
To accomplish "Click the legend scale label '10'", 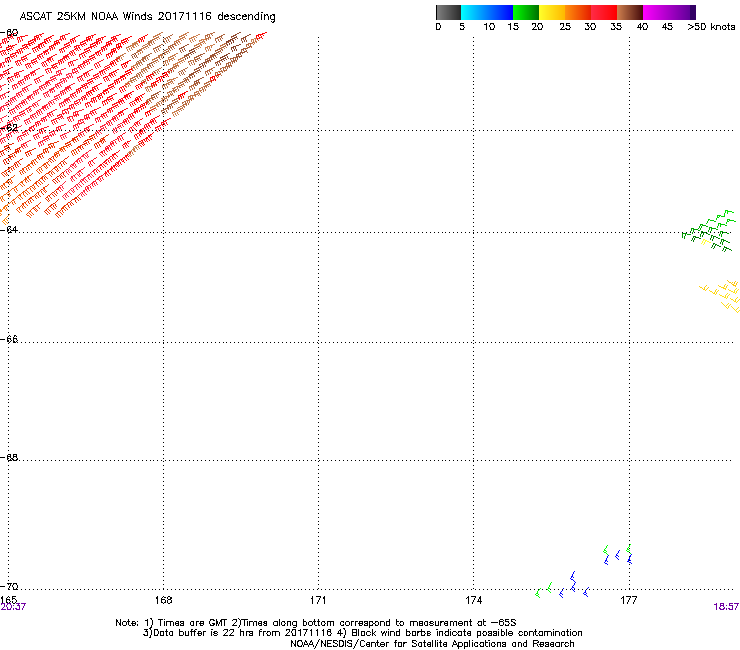I will pos(489,27).
